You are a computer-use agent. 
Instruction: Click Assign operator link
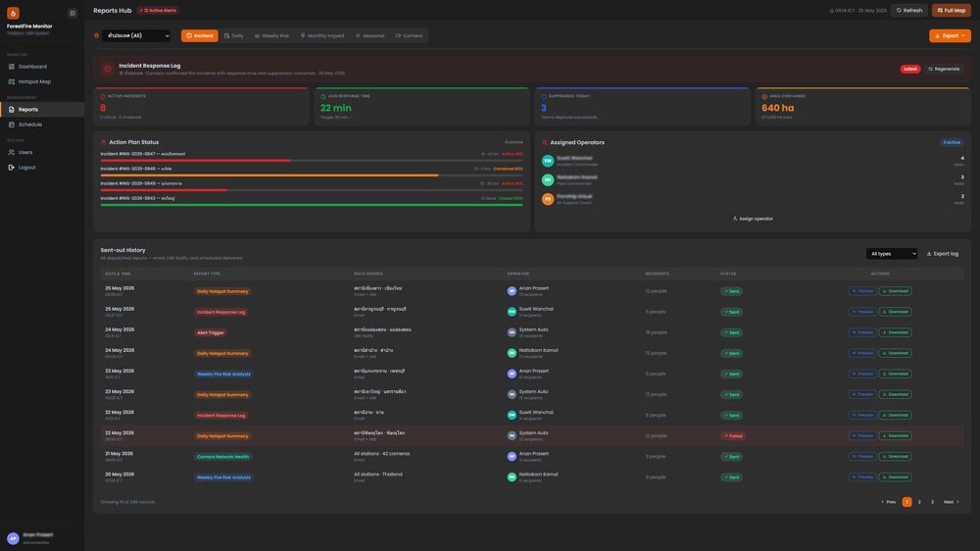(x=753, y=219)
